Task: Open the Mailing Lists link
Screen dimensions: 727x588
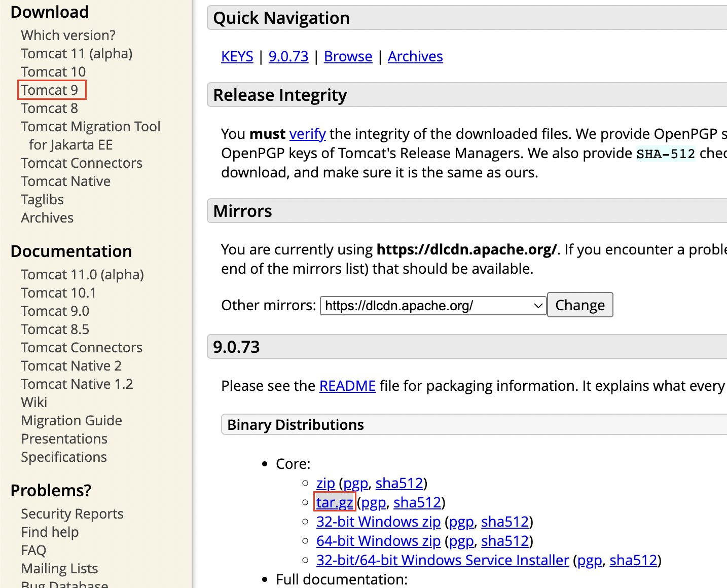Action: point(60,568)
